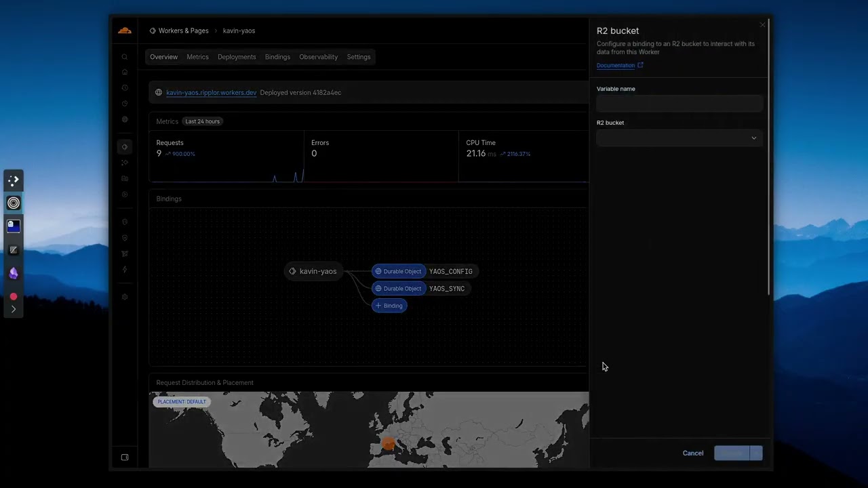Click Workers & Pages breadcrumb
Viewport: 868px width, 488px height.
tap(179, 30)
